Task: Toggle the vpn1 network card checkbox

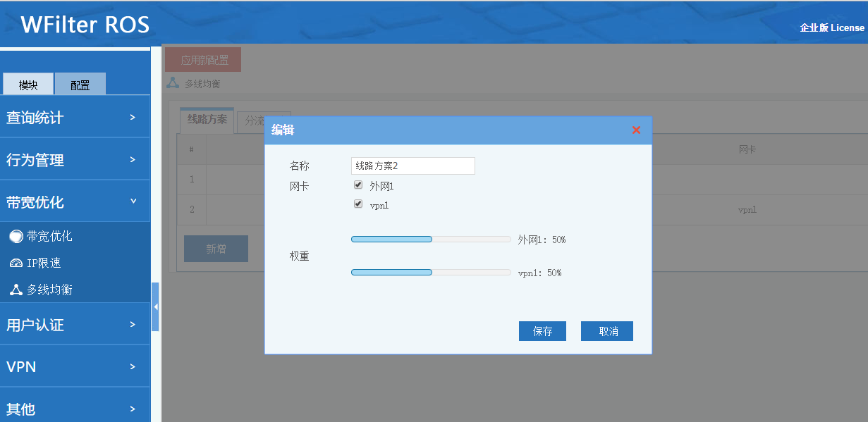Action: 358,204
